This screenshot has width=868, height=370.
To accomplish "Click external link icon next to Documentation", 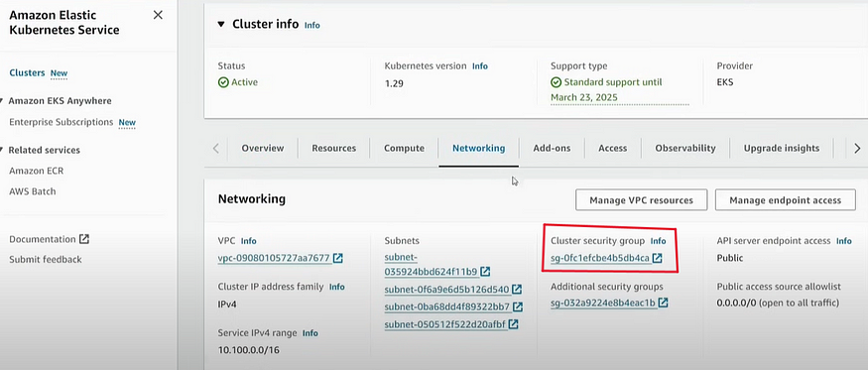I will coord(84,239).
